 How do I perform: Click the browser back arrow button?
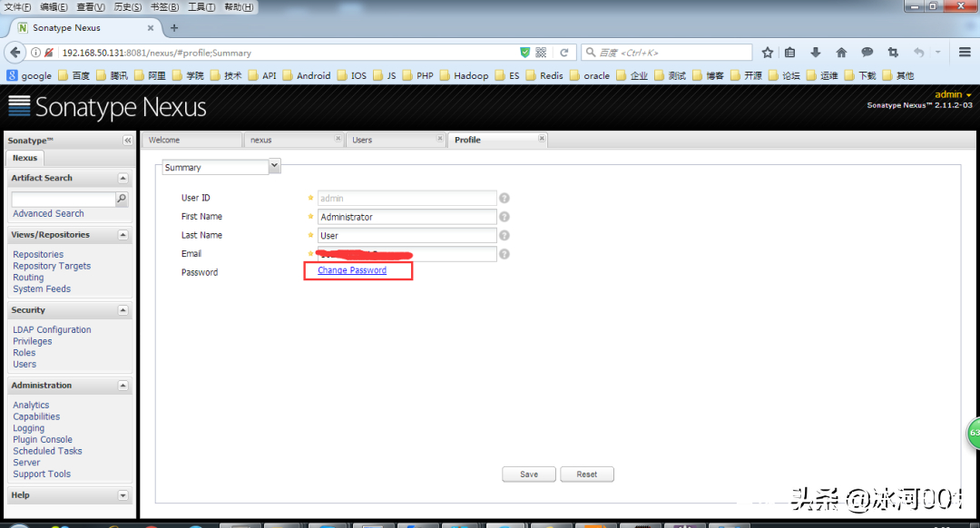coord(15,53)
